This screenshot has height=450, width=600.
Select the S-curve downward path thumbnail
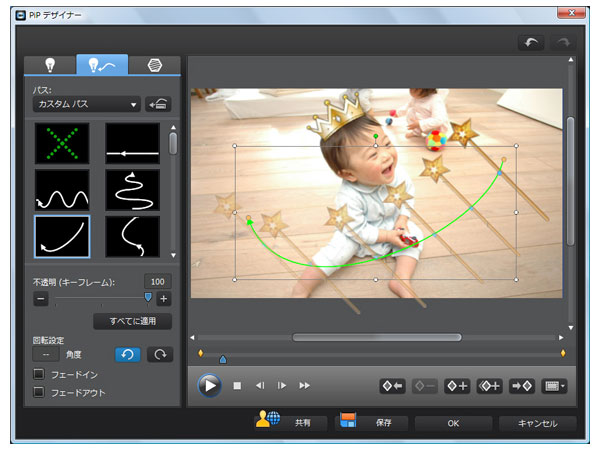point(132,236)
